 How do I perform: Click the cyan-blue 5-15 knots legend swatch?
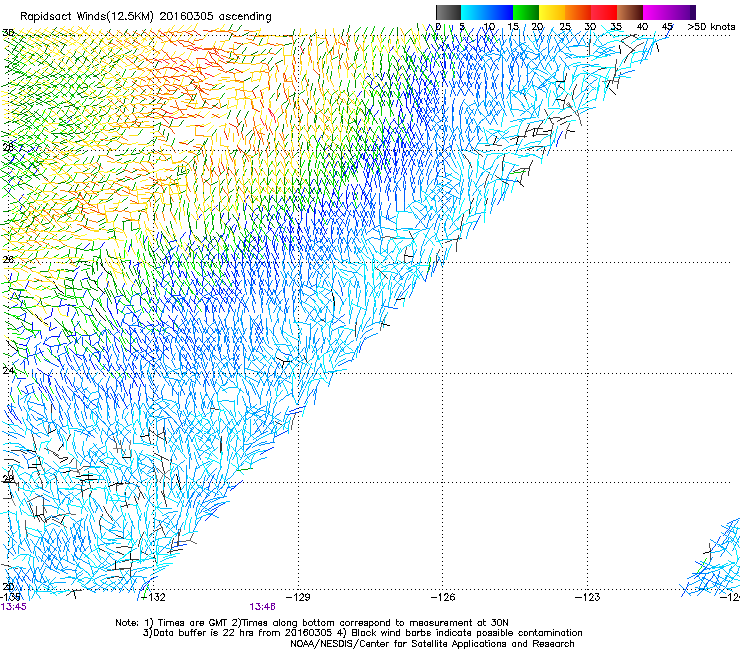point(487,12)
